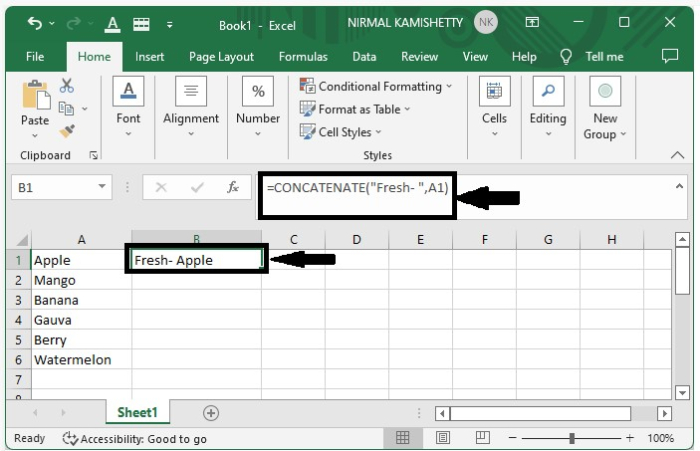Select row 3 header
Screen dimensions: 700x451
click(x=18, y=300)
